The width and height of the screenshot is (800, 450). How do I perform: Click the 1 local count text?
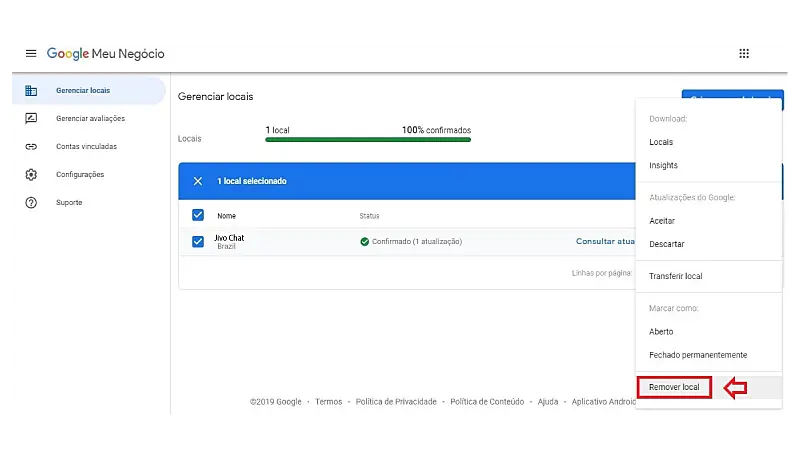coord(278,130)
